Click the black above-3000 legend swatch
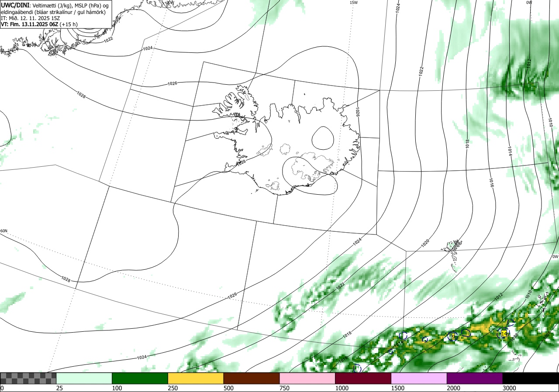 (531, 378)
